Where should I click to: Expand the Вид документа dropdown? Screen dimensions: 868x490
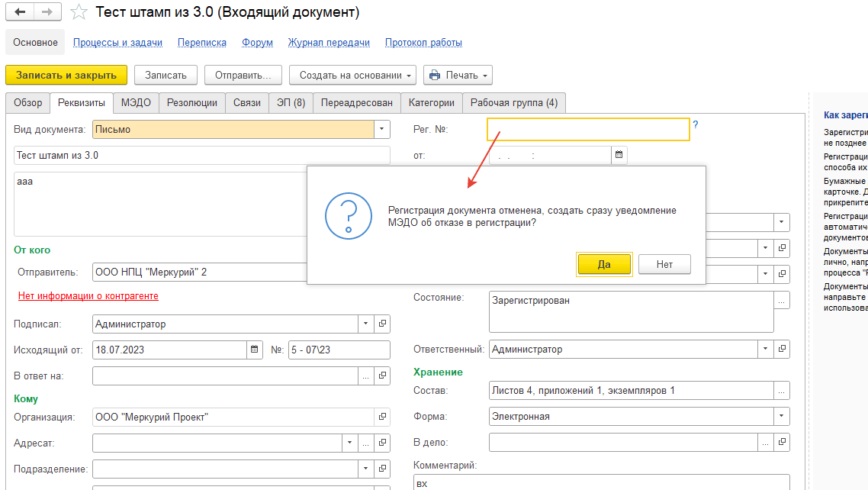point(381,129)
